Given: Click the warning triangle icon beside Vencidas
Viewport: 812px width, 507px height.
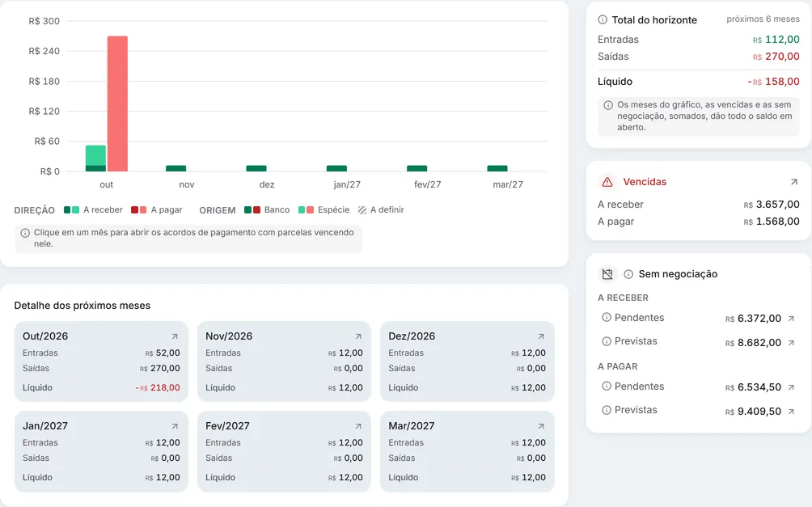Looking at the screenshot, I should click(607, 182).
